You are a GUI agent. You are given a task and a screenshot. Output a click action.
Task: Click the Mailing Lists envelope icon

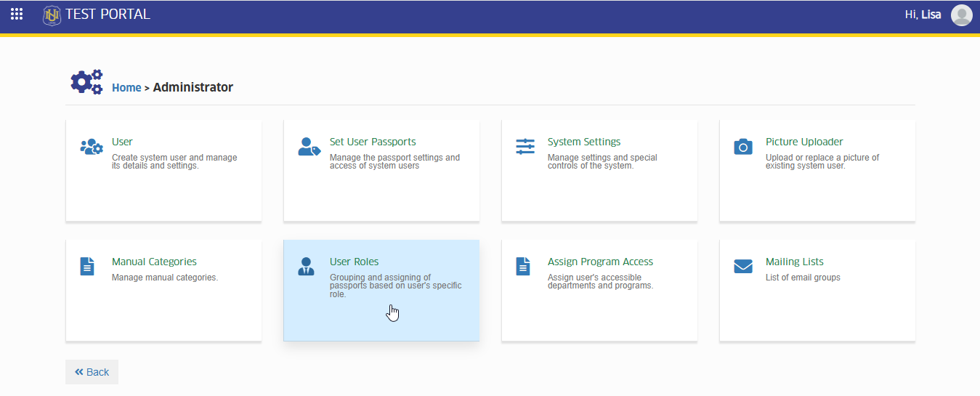(x=743, y=267)
